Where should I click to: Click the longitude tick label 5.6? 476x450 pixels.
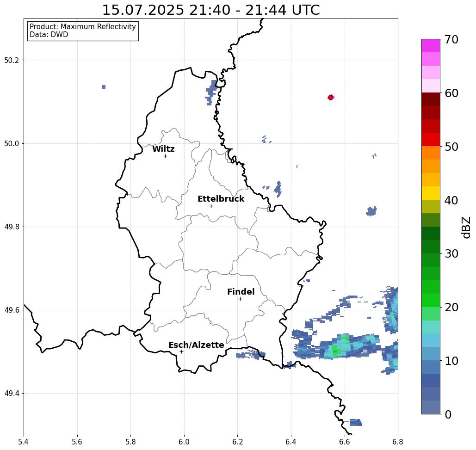pyautogui.click(x=77, y=442)
